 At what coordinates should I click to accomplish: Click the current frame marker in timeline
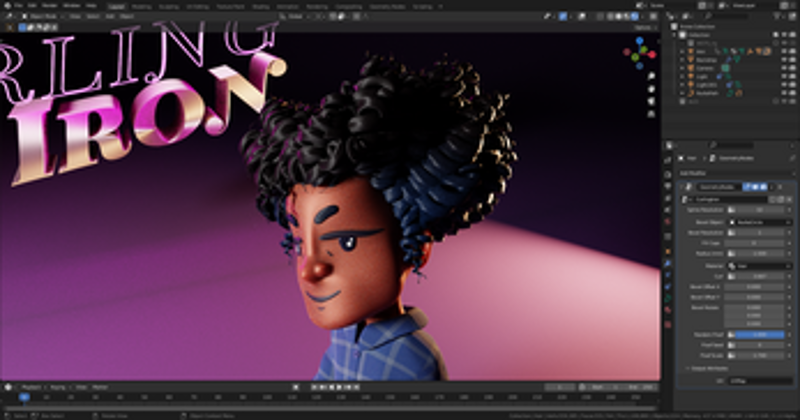(23, 397)
